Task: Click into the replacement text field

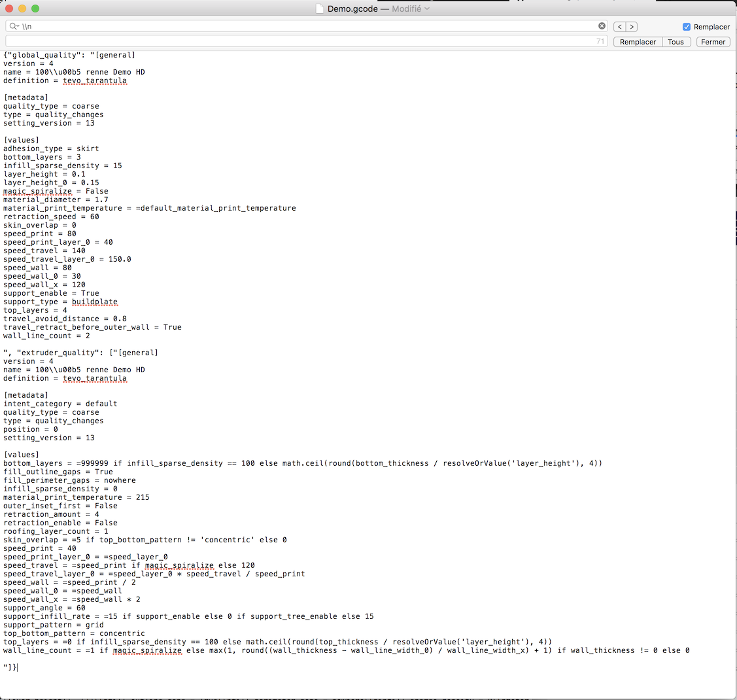Action: coord(307,41)
